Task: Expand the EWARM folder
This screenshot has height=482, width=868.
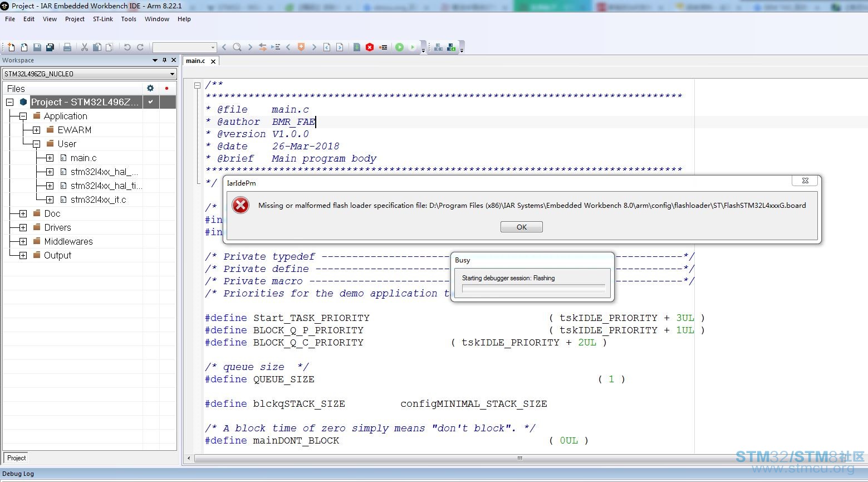Action: [36, 130]
